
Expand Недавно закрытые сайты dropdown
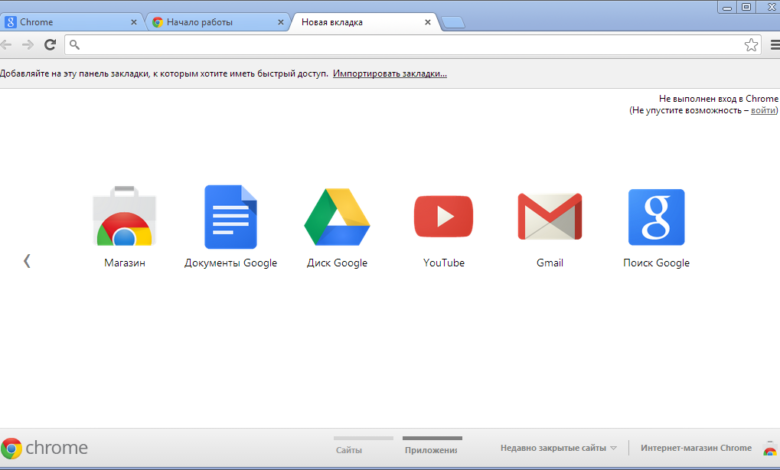(x=558, y=448)
